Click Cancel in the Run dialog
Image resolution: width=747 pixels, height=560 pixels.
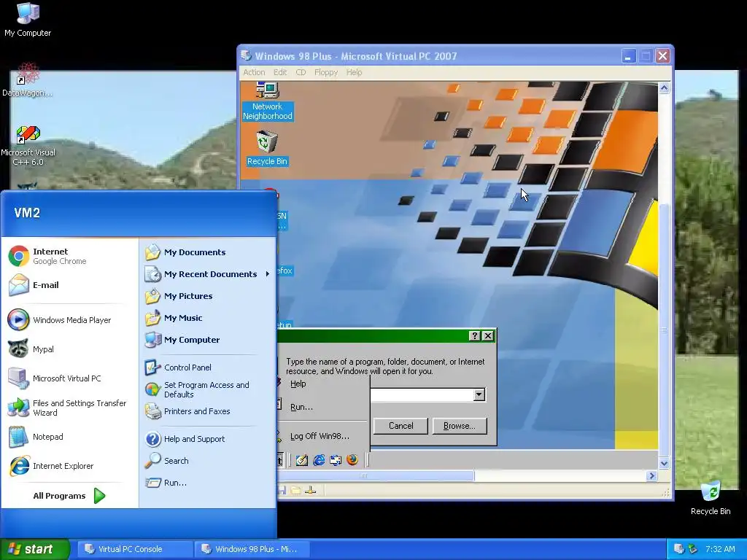click(400, 426)
